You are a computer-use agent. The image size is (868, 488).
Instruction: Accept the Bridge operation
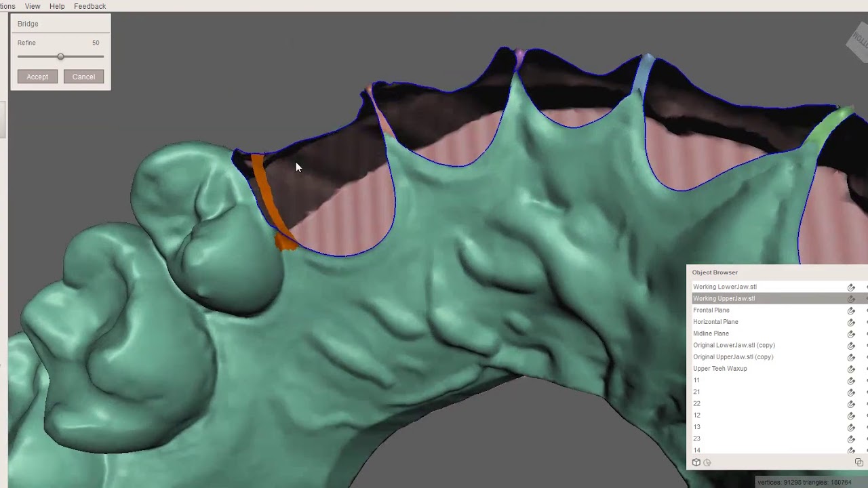(x=37, y=77)
